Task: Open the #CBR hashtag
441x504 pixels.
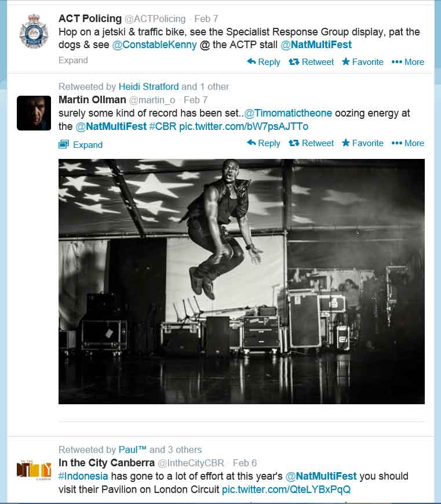Action: (162, 126)
